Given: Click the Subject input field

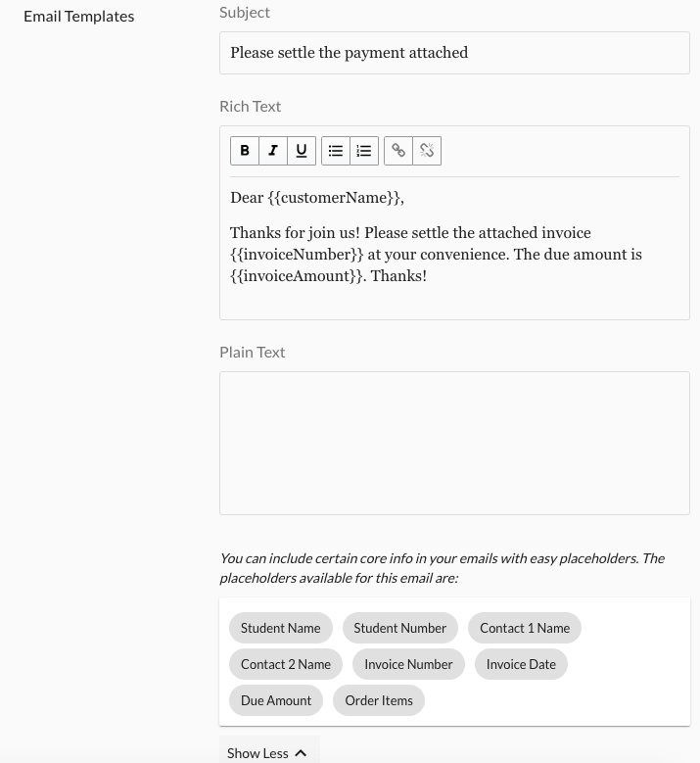Looking at the screenshot, I should (x=454, y=53).
